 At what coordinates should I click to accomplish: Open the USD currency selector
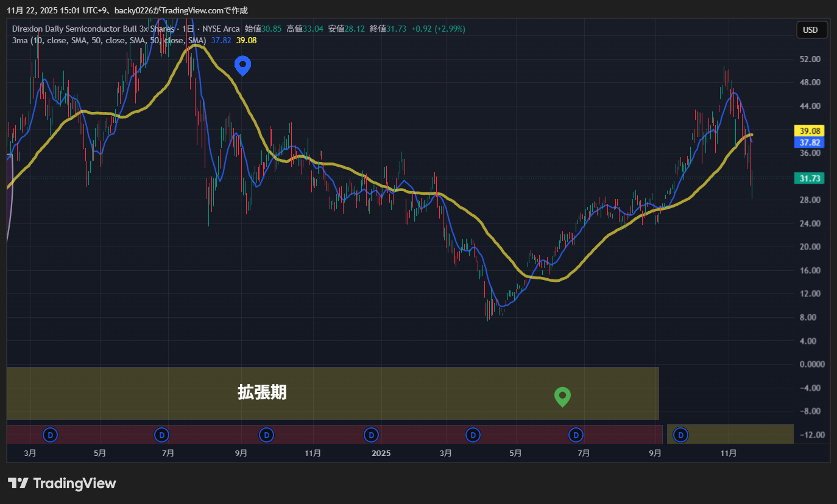point(811,30)
